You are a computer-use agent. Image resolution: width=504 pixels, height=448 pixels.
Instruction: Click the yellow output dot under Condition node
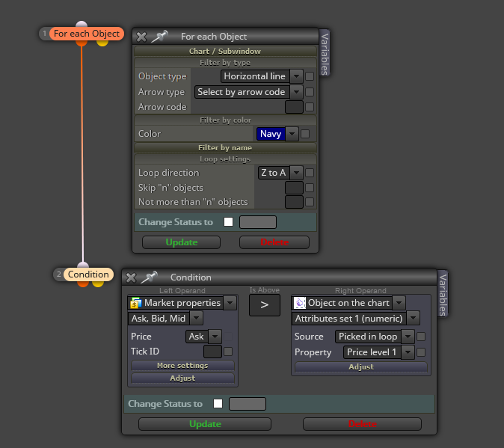coord(98,283)
